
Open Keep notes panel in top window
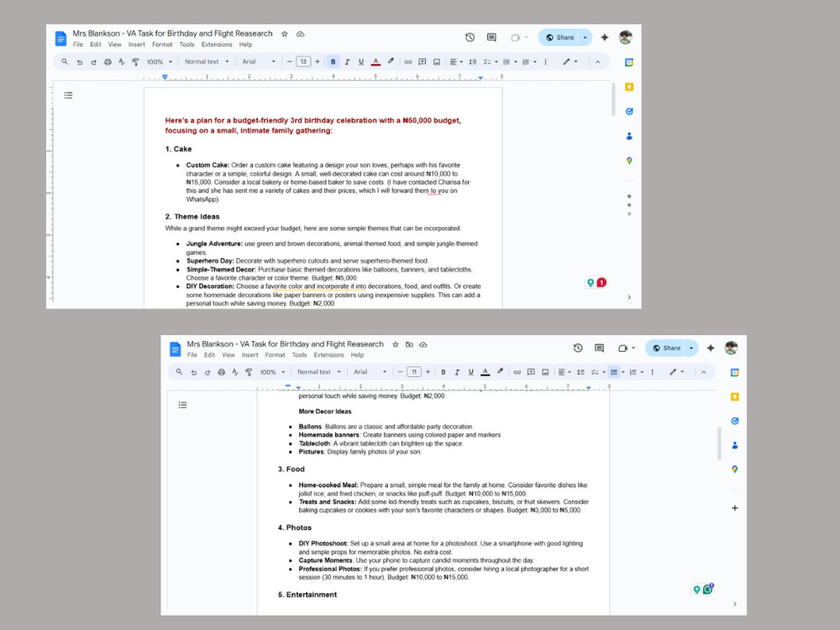tap(629, 87)
